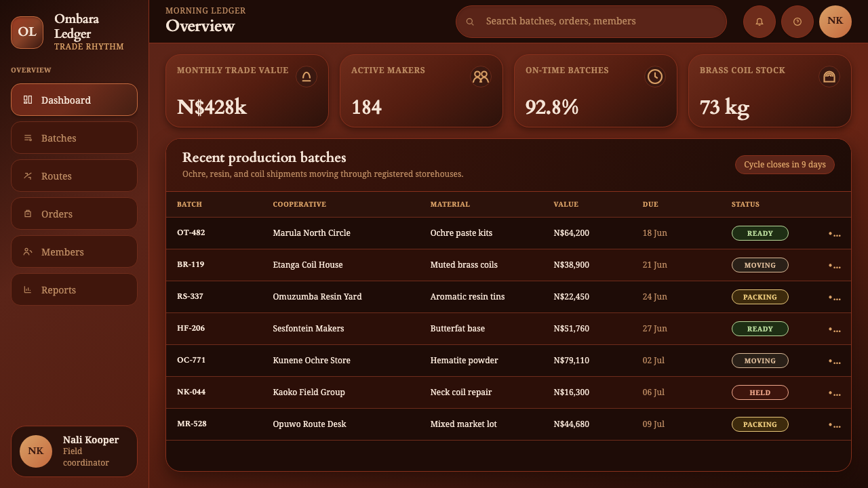Sort by the BATCH column header
This screenshot has height=488, width=868.
pos(189,204)
